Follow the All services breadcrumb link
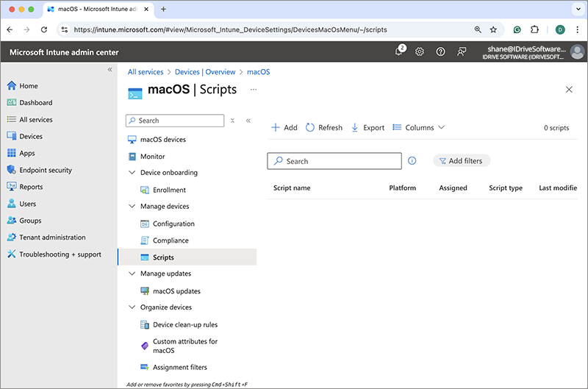 146,72
